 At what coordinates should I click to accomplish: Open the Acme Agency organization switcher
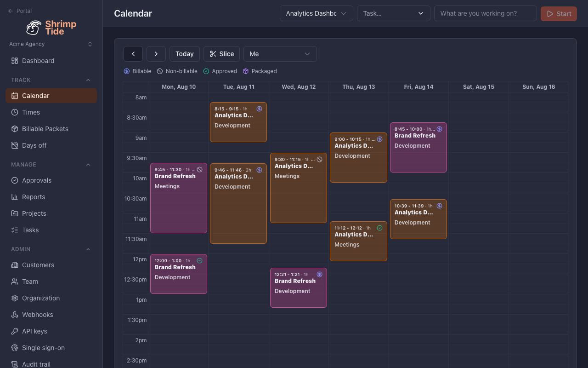(51, 44)
